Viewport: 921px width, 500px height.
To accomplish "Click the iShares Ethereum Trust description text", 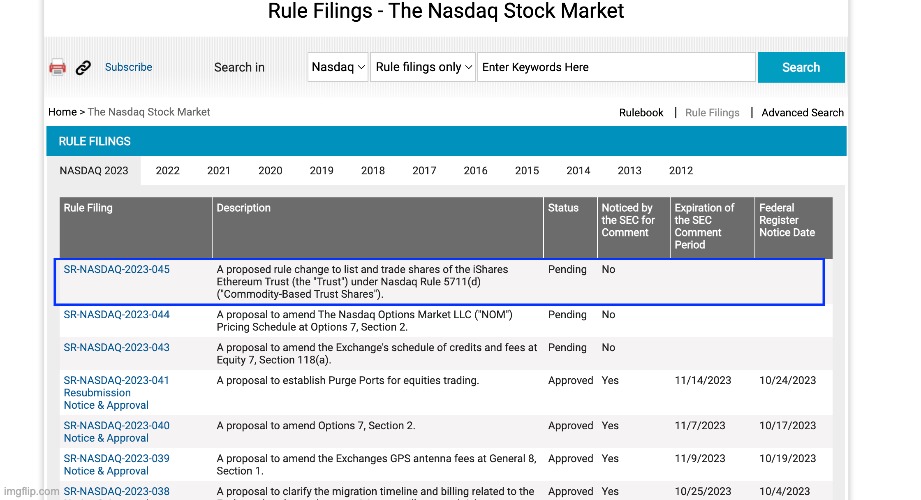I will (x=362, y=281).
